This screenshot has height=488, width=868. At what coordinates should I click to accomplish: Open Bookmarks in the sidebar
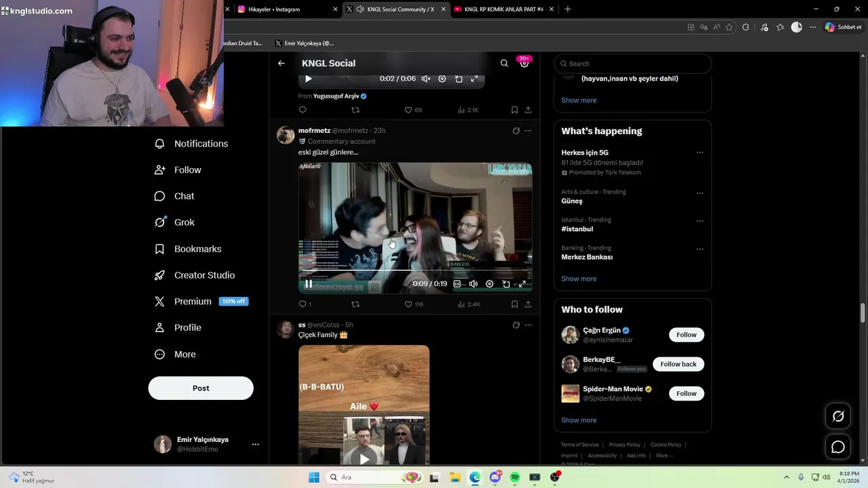click(x=189, y=249)
